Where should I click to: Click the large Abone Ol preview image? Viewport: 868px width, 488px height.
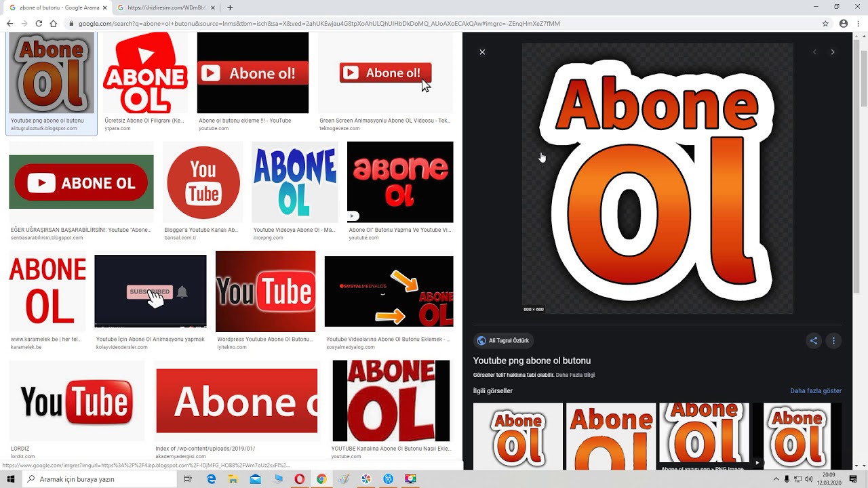pos(657,178)
